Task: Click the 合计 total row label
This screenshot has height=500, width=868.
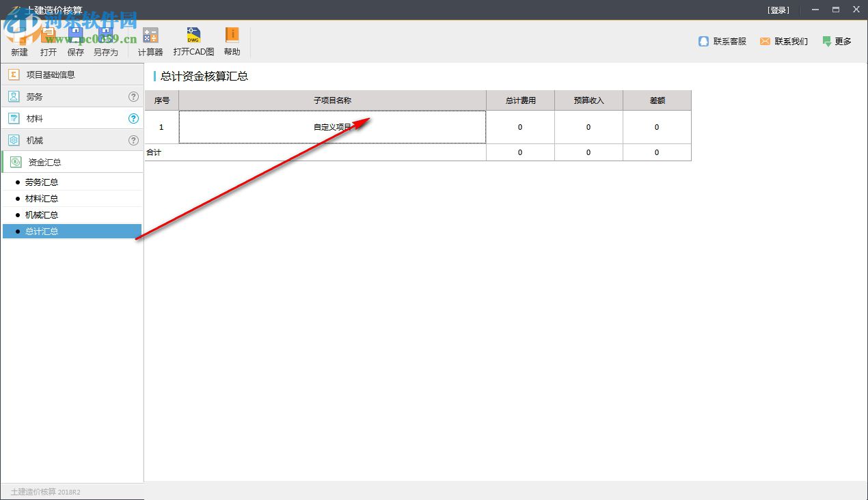Action: pos(154,152)
